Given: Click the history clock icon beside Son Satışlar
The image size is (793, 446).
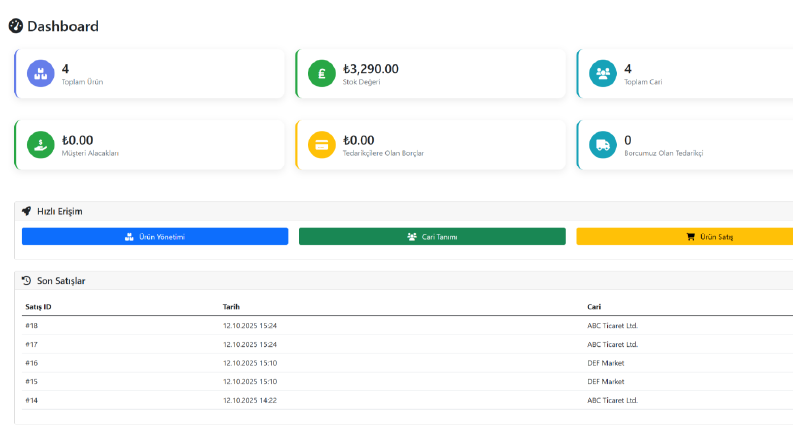Looking at the screenshot, I should click(26, 280).
